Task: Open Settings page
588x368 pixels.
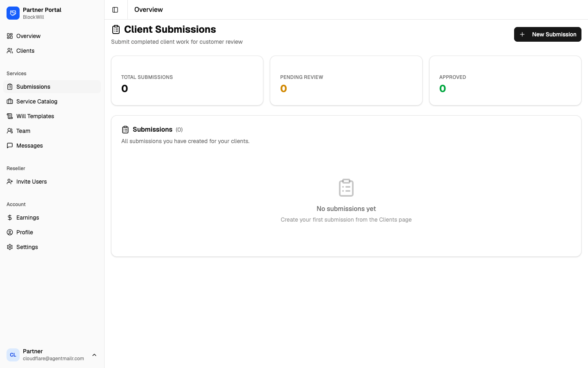Action: pyautogui.click(x=52, y=247)
